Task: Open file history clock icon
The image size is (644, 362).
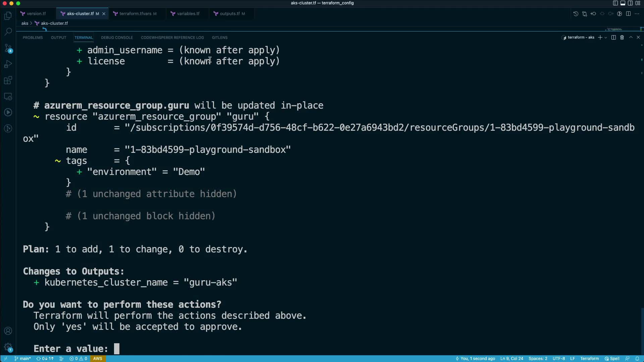Action: tap(576, 14)
